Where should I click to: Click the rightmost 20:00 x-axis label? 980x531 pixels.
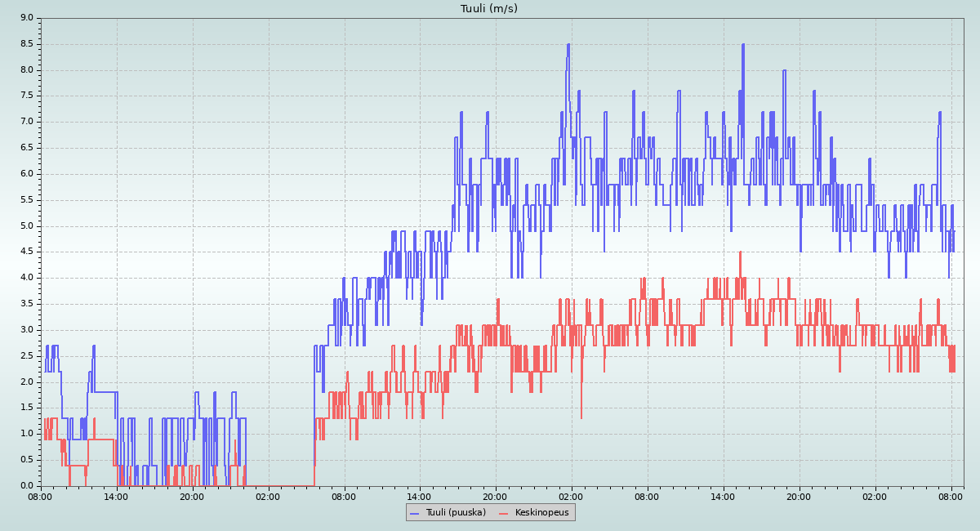click(x=800, y=496)
